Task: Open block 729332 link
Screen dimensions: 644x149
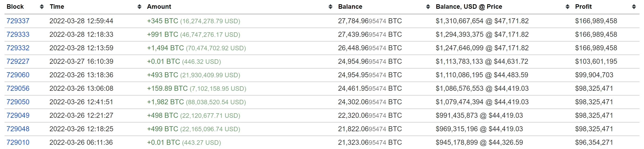Action: click(x=18, y=48)
